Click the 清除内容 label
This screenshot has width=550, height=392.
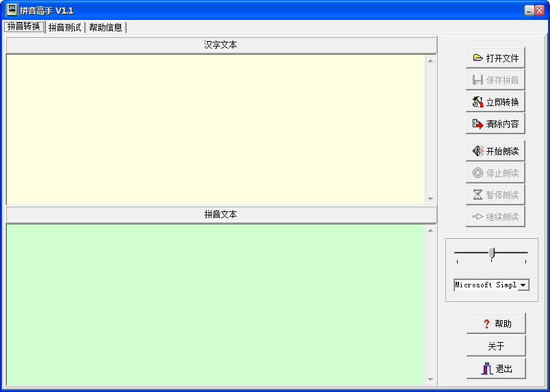[x=502, y=124]
